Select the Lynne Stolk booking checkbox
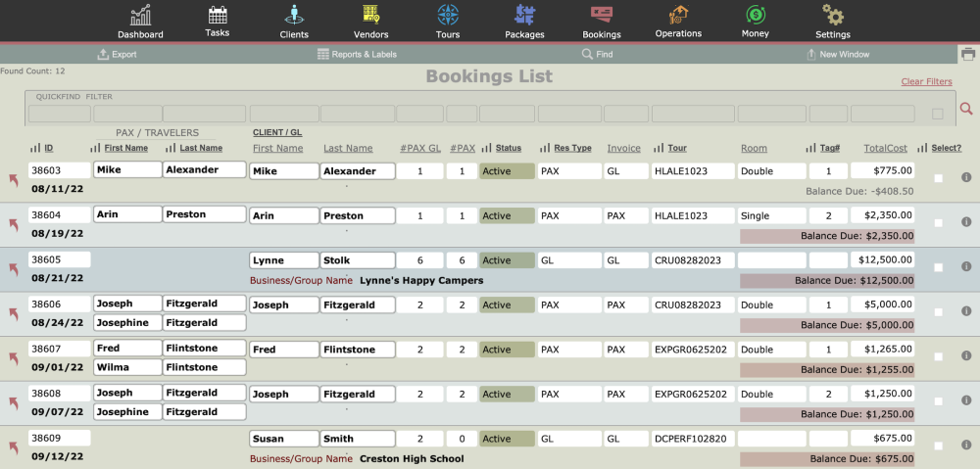The width and height of the screenshot is (980, 469). coord(938,267)
